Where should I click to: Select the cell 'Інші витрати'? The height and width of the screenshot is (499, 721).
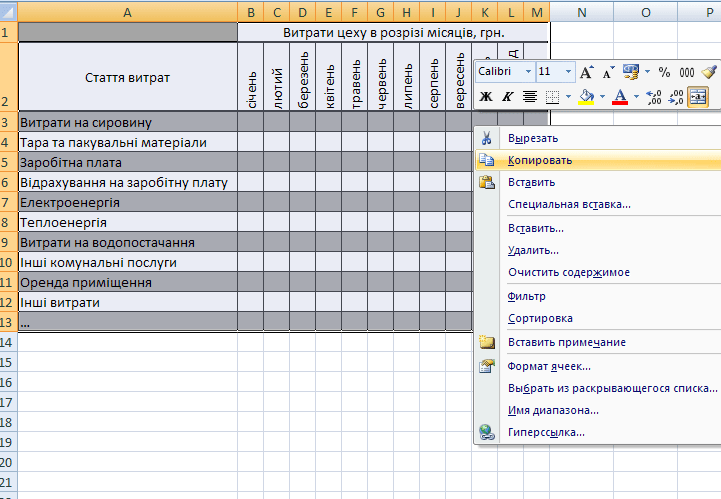click(x=127, y=302)
